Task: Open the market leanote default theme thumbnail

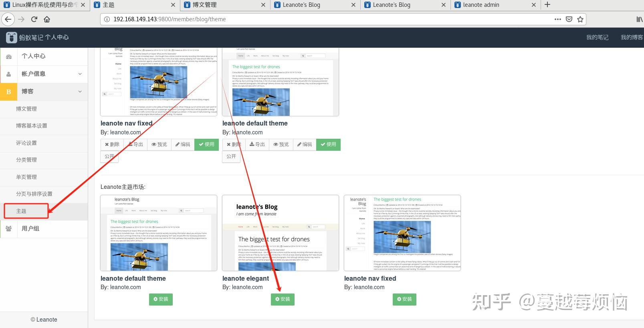Action: (x=159, y=233)
